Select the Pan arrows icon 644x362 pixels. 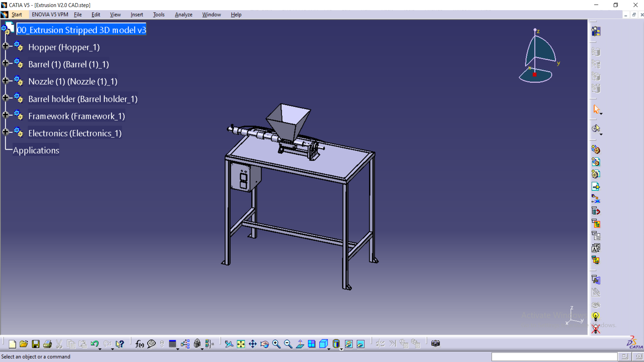[x=253, y=344]
